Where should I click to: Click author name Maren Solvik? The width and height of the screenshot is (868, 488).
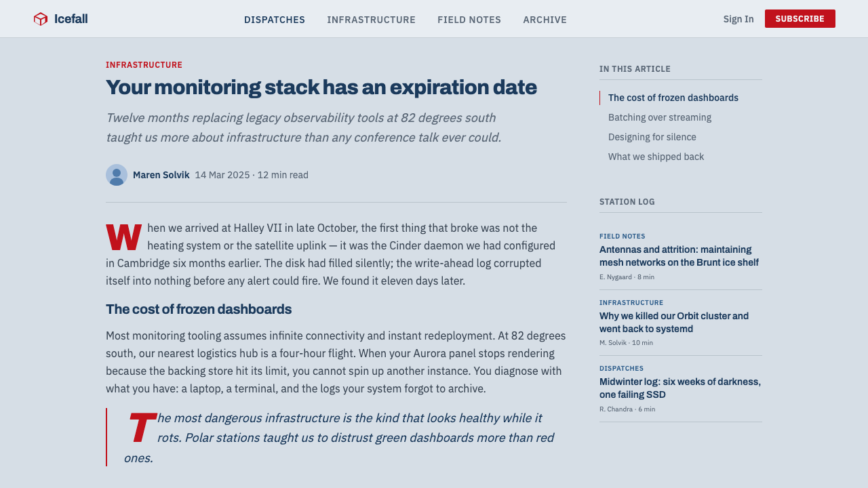[161, 175]
